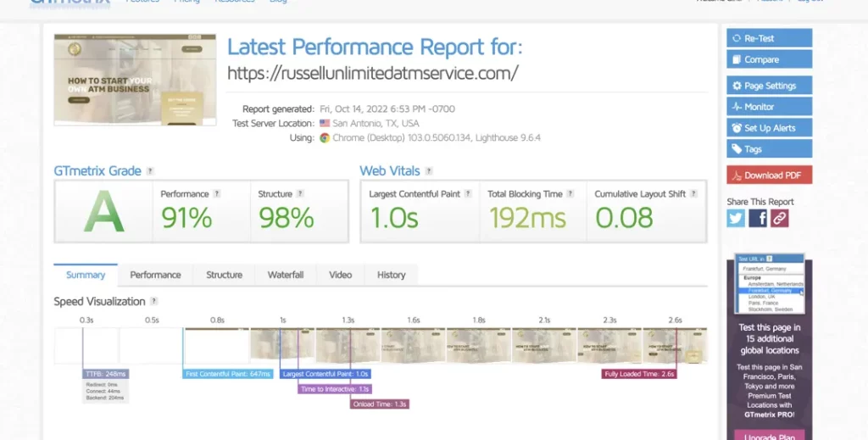This screenshot has height=440, width=868.
Task: Open help icon next to Total Blocking Time
Action: 570,193
